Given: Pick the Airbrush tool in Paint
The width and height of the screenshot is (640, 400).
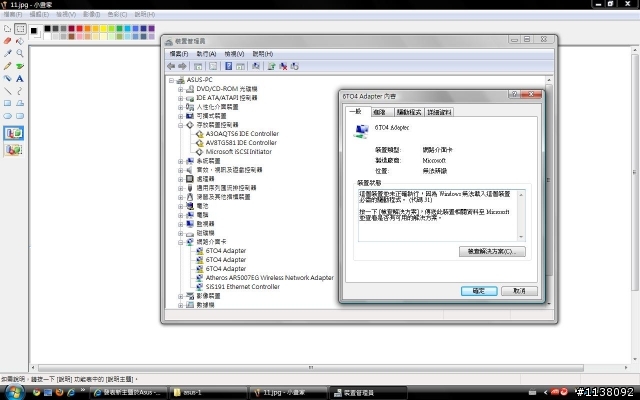Looking at the screenshot, I should (7, 78).
